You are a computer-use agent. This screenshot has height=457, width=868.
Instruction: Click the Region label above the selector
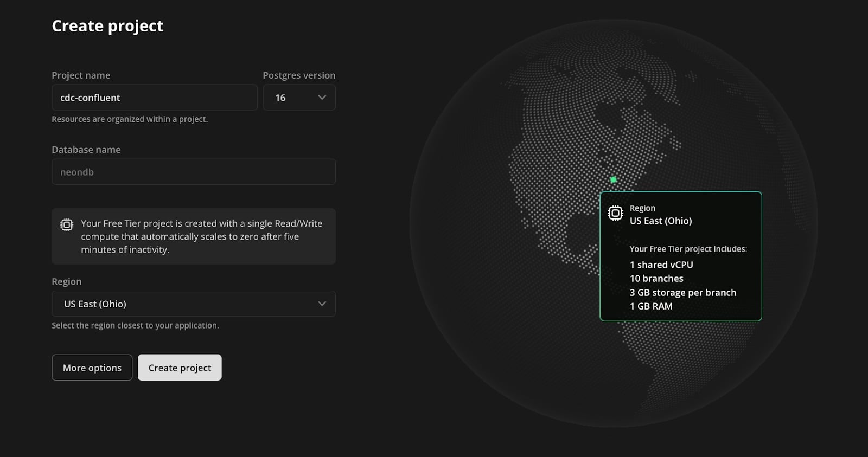coord(67,281)
